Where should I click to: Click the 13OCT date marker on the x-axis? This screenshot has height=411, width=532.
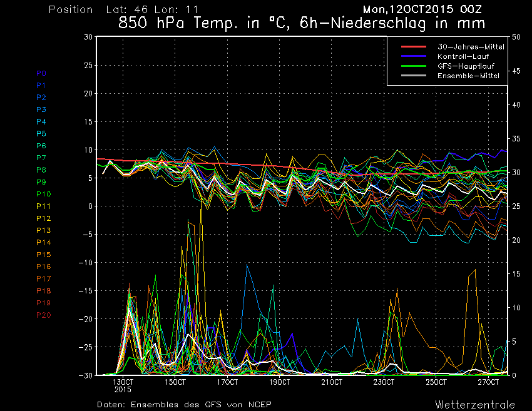[x=123, y=382]
